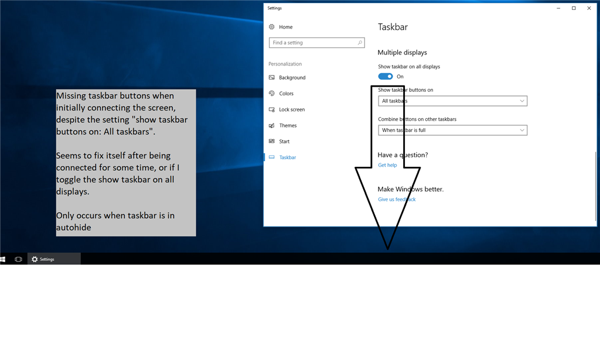600x364 pixels.
Task: Click the Taskbar section icon in sidebar
Action: [x=272, y=157]
